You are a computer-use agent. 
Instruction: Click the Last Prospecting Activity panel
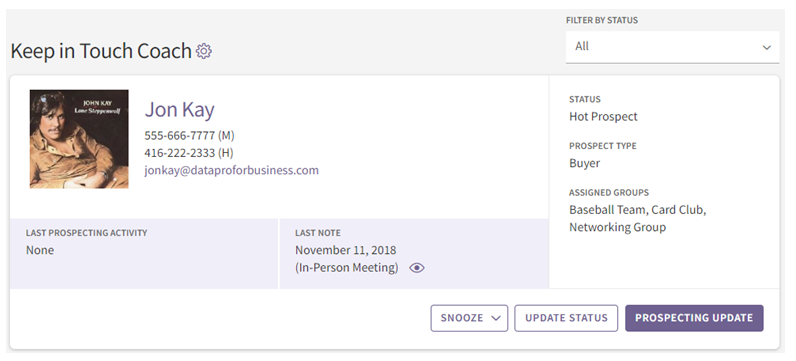(144, 253)
